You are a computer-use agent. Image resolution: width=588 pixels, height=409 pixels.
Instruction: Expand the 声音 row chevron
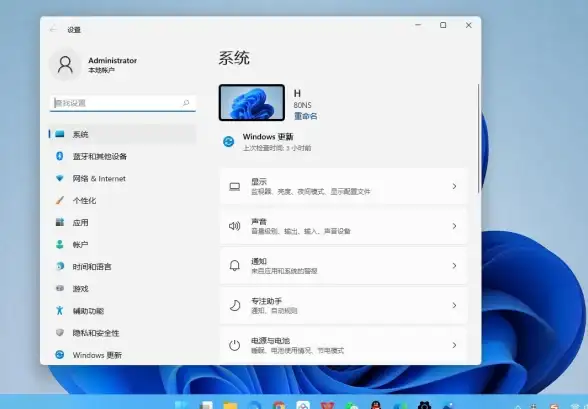point(454,226)
